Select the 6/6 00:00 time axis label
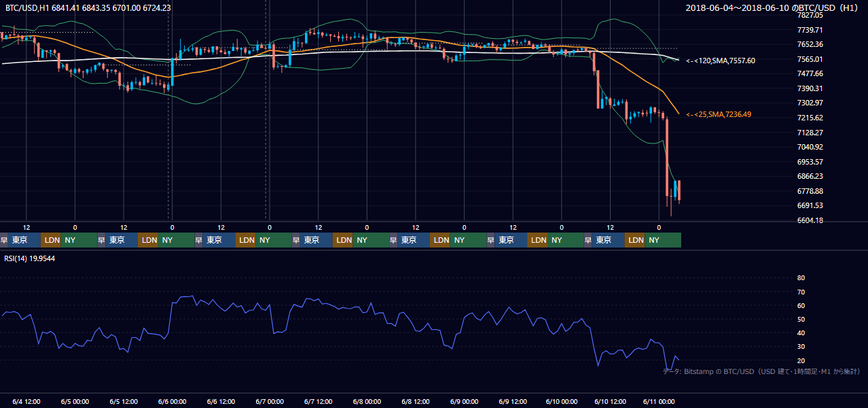The height and width of the screenshot is (408, 868). point(173,401)
